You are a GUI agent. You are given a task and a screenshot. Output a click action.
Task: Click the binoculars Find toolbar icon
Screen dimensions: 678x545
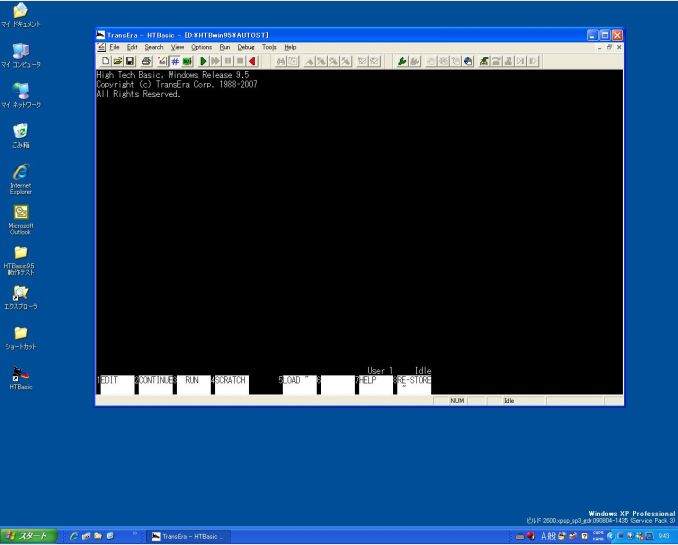pos(281,61)
